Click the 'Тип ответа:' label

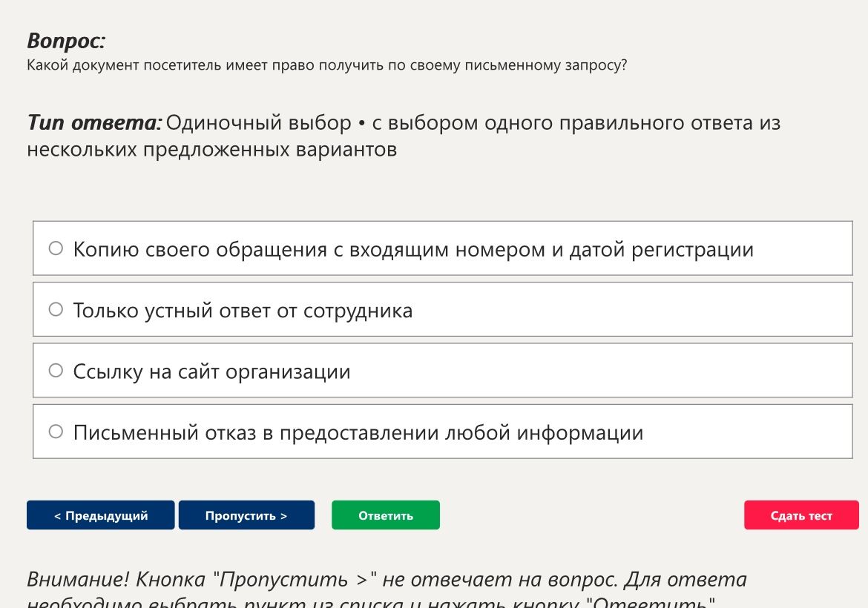94,122
